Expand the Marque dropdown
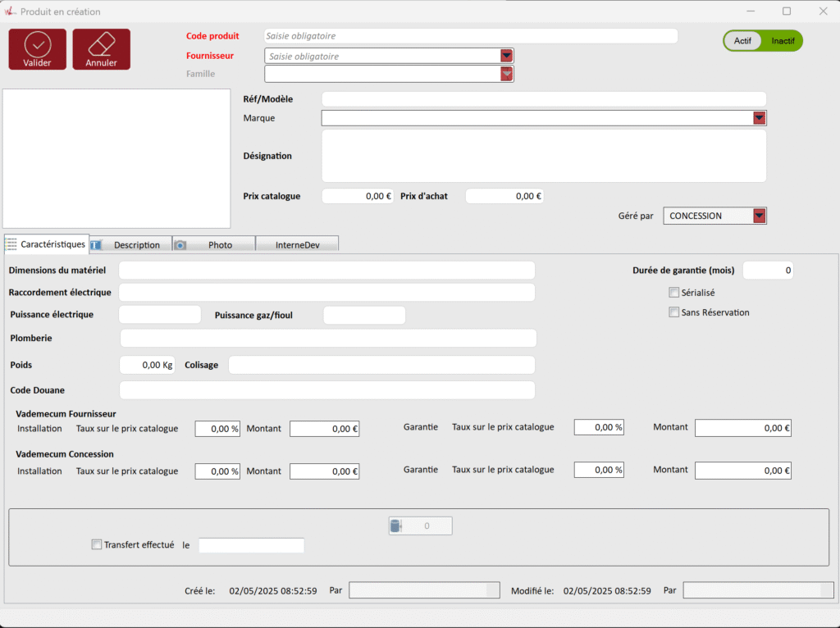The image size is (840, 628). 759,118
